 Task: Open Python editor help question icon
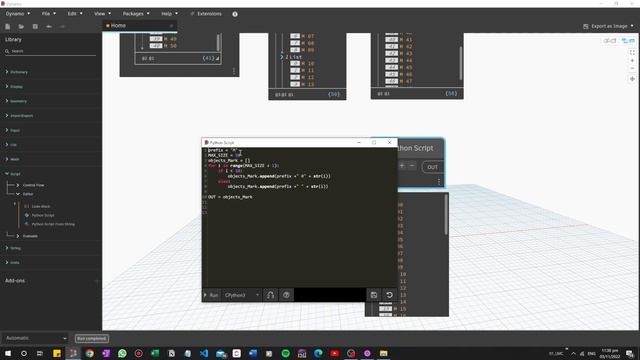(x=286, y=295)
